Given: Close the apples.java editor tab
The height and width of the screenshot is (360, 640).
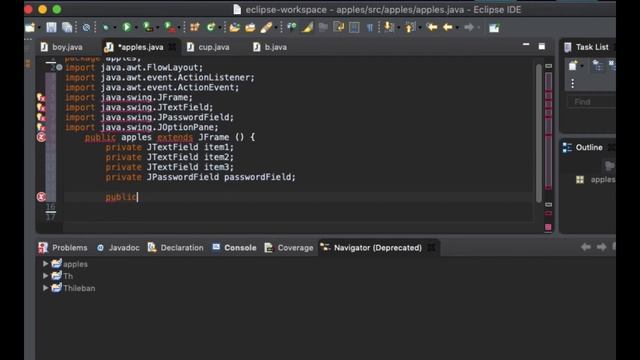Looking at the screenshot, I should (x=173, y=47).
